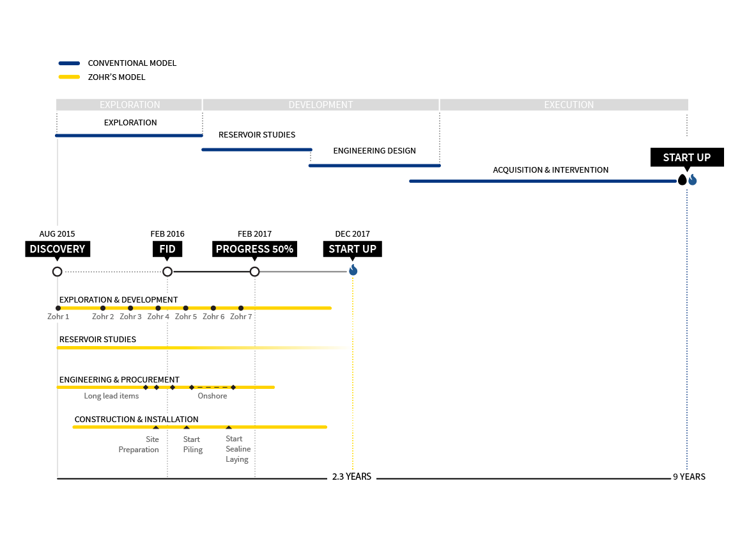This screenshot has width=756, height=552.
Task: Click the EXPLORATION gray header segment
Action: coord(129,105)
